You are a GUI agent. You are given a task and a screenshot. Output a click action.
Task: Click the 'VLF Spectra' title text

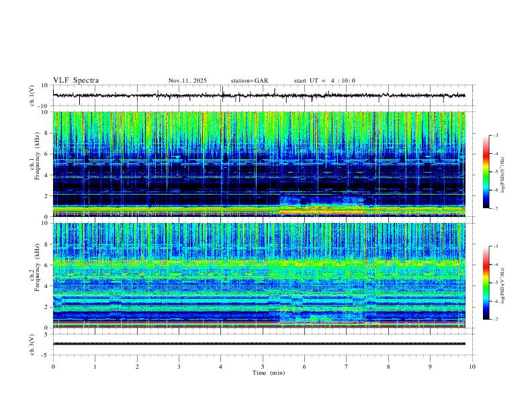point(76,81)
